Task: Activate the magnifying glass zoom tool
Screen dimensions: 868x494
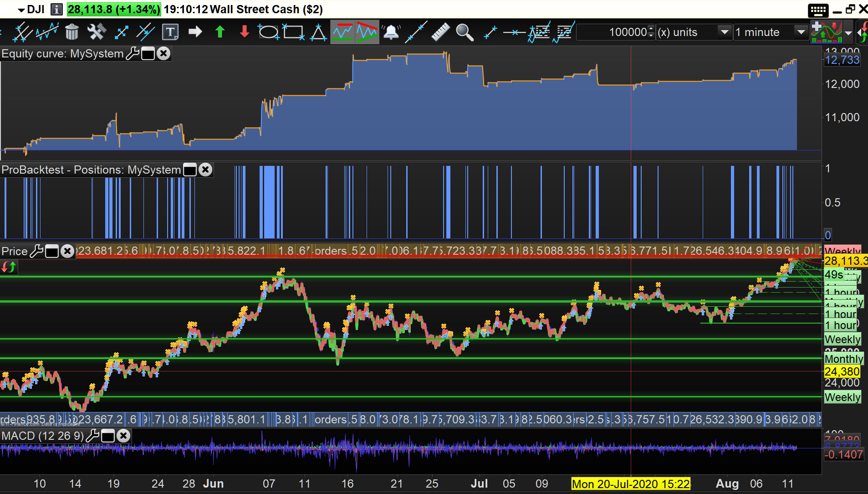Action: point(465,32)
